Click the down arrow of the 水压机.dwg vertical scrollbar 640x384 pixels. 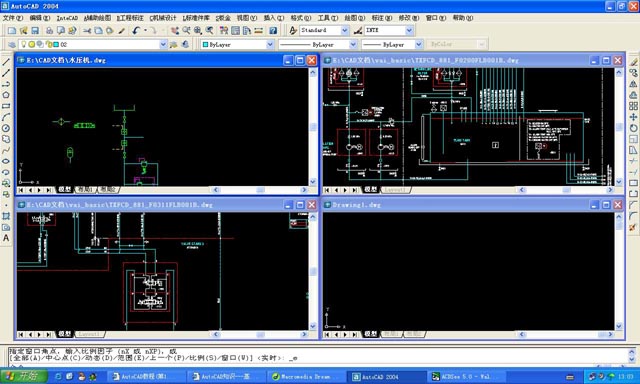313,181
